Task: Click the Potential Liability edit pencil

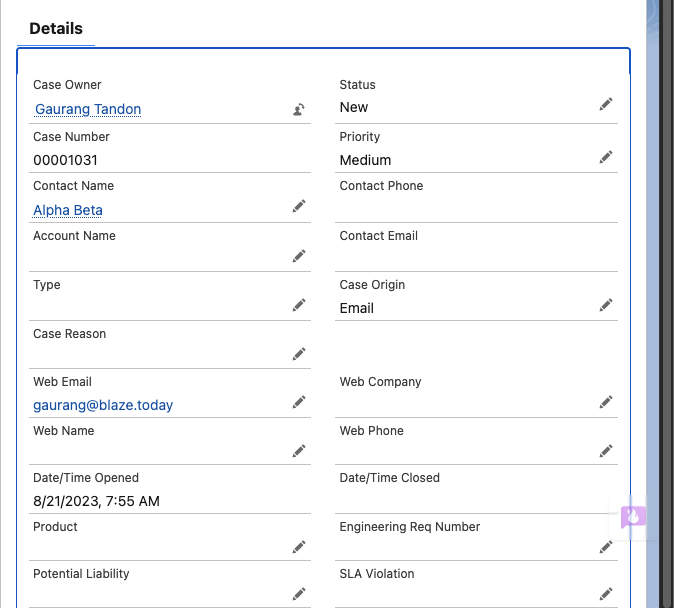Action: tap(299, 594)
